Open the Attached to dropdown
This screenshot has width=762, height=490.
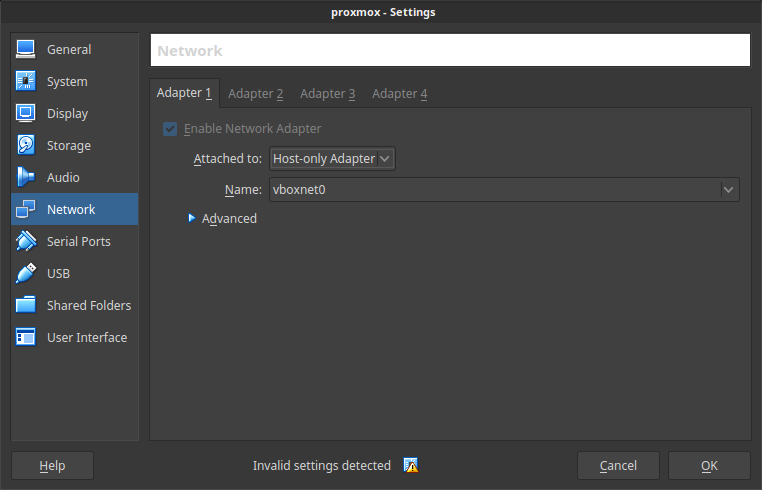(x=332, y=158)
